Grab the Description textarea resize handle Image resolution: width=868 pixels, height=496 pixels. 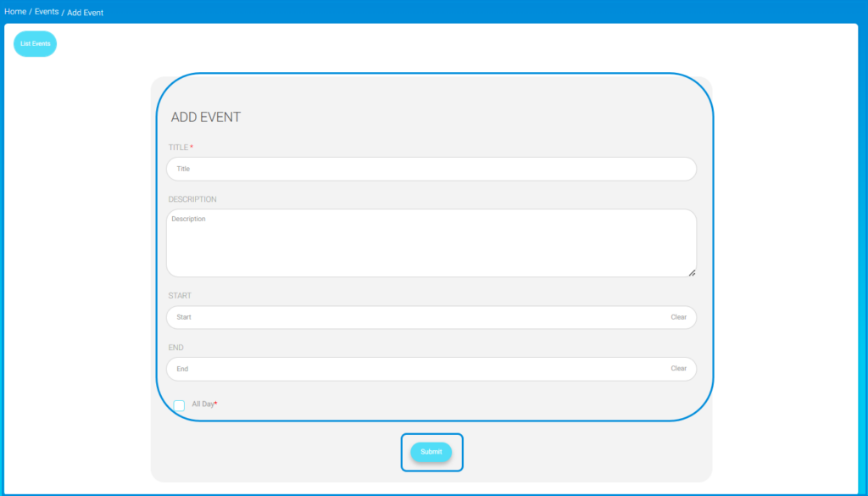pyautogui.click(x=692, y=272)
